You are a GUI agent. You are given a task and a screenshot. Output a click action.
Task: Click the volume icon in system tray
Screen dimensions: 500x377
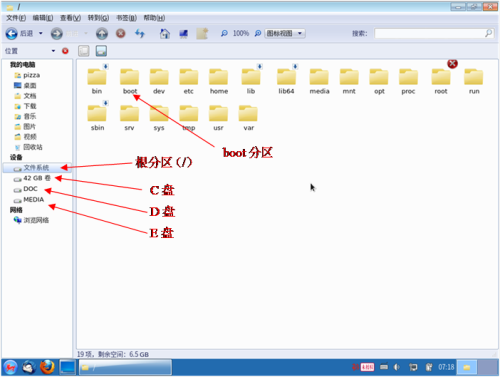[x=397, y=367]
